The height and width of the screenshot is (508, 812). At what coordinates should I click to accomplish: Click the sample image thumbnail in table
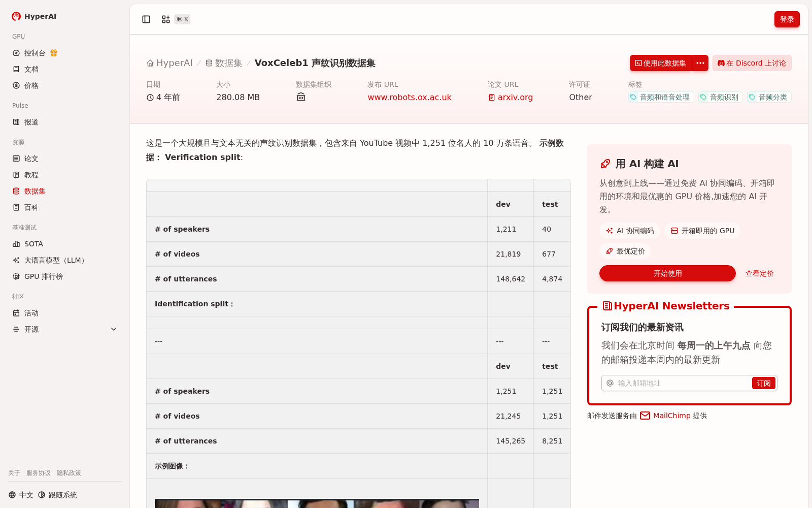[x=317, y=503]
